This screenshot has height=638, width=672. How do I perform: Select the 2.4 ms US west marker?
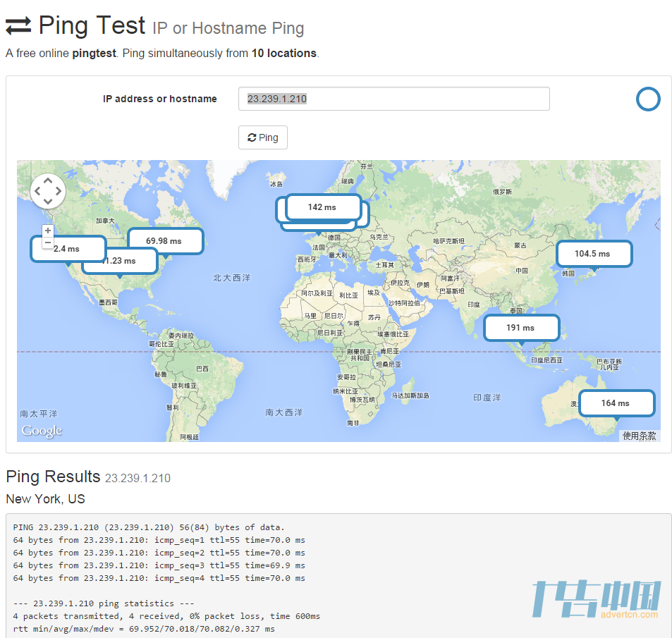pyautogui.click(x=67, y=249)
